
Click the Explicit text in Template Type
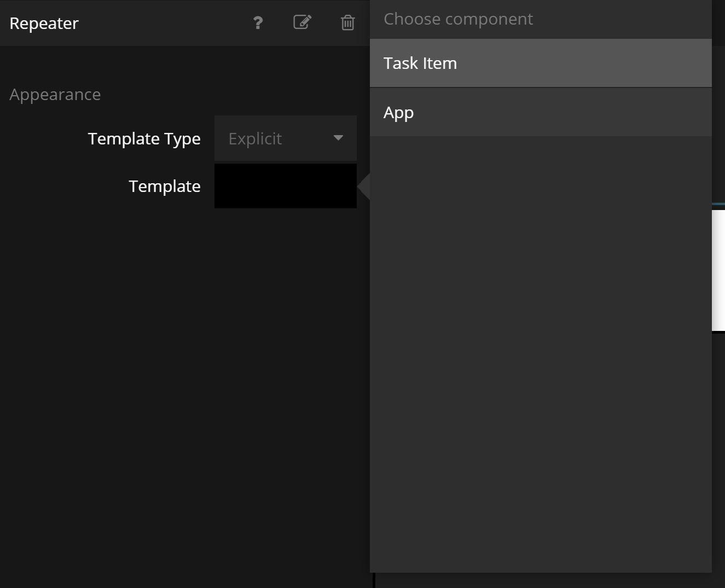pyautogui.click(x=255, y=139)
